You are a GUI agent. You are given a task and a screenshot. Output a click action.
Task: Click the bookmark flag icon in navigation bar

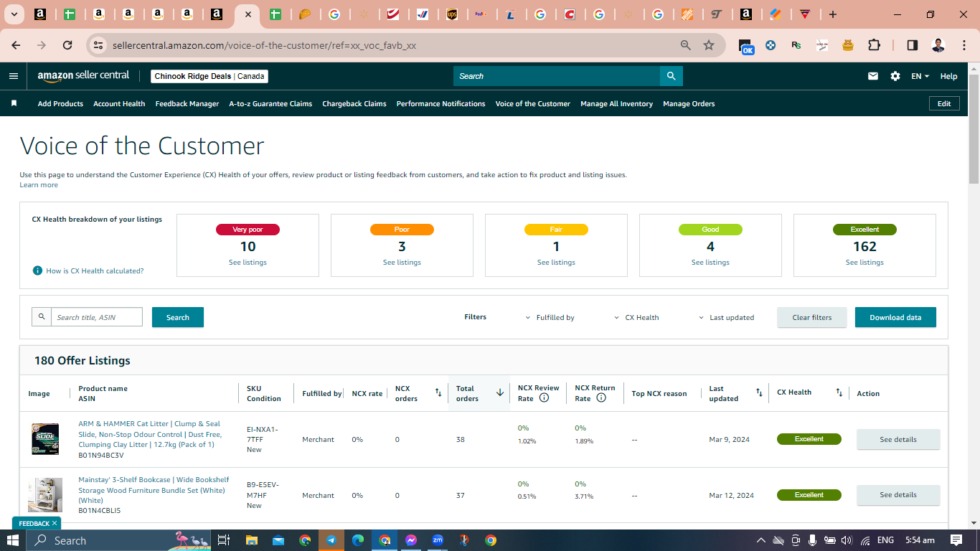(x=14, y=103)
